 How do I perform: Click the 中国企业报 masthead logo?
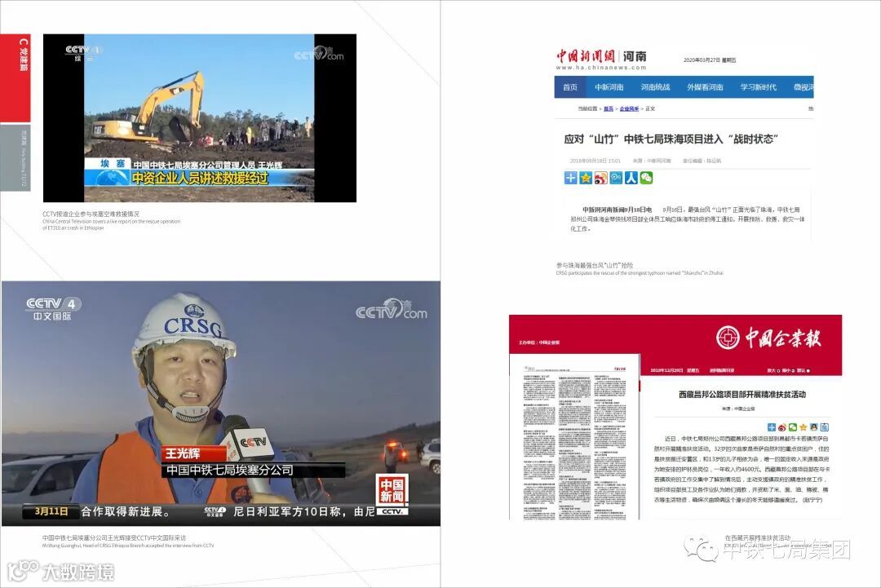(768, 338)
